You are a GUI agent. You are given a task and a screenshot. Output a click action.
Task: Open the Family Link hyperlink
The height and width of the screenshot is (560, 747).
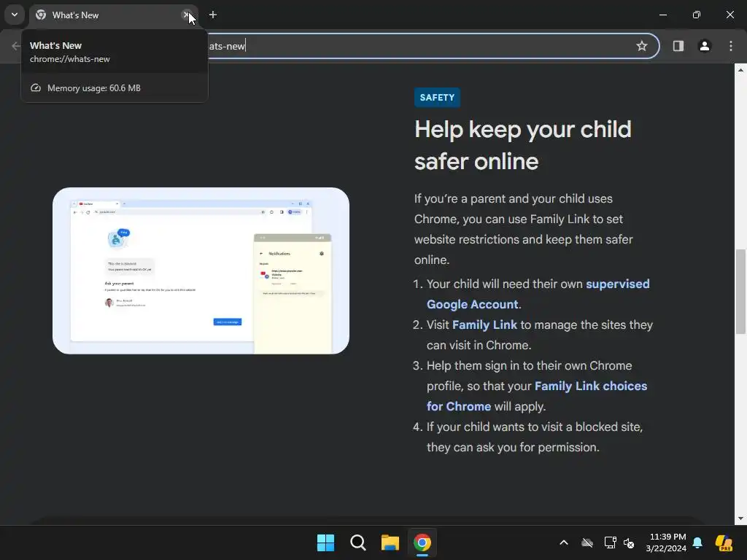(x=484, y=324)
